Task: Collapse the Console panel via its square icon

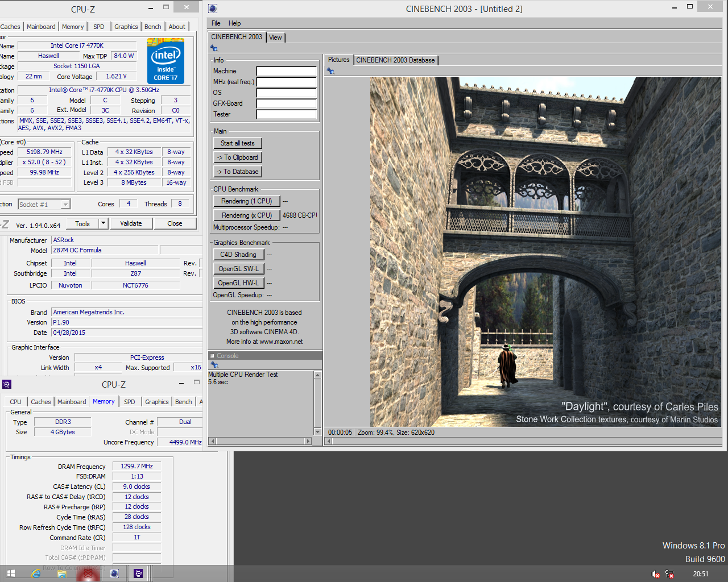Action: pyautogui.click(x=212, y=356)
